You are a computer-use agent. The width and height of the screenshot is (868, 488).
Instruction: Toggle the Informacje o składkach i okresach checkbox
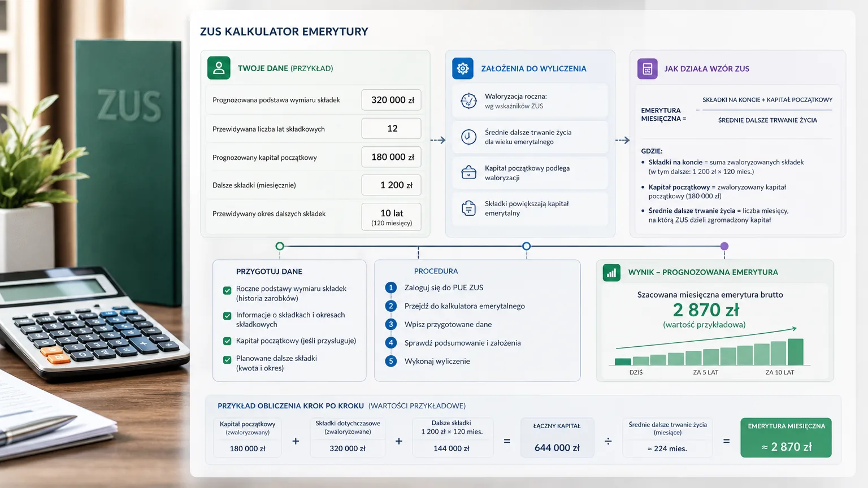click(227, 316)
